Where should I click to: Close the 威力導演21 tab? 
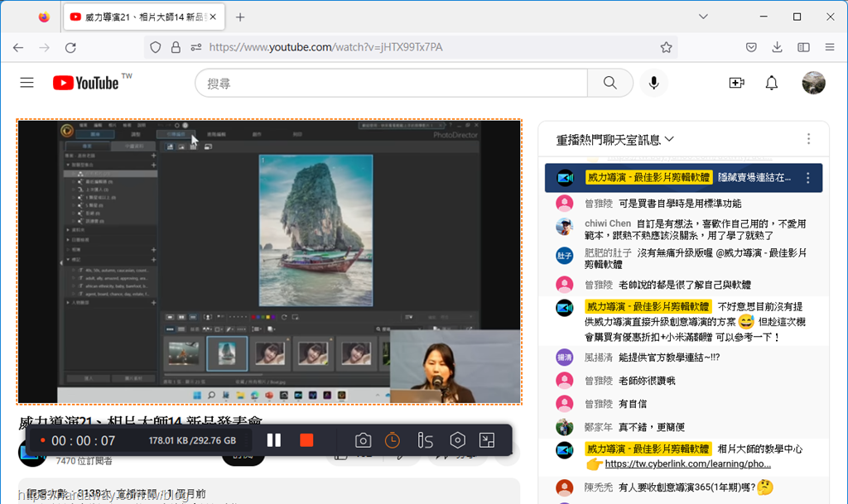[213, 17]
